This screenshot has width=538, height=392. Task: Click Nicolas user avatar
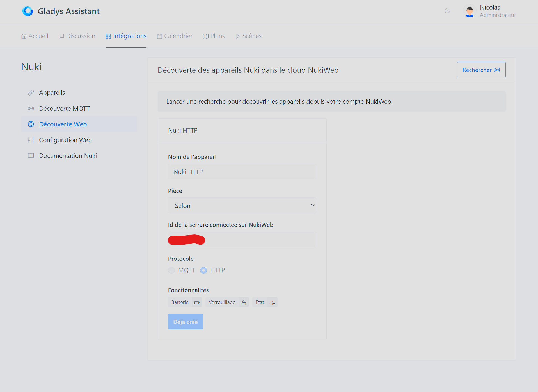[x=470, y=11]
